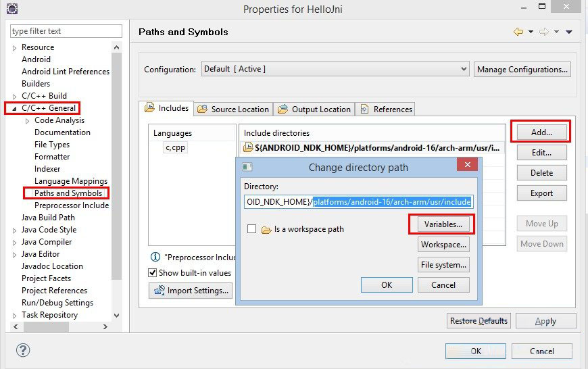Enable Is a workspace path checkbox
Screen dimensions: 588x369
pyautogui.click(x=252, y=229)
